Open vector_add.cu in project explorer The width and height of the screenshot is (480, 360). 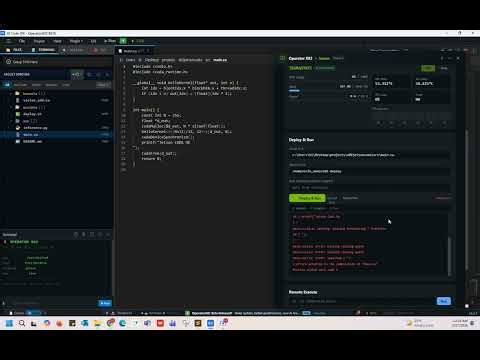[x=36, y=100]
